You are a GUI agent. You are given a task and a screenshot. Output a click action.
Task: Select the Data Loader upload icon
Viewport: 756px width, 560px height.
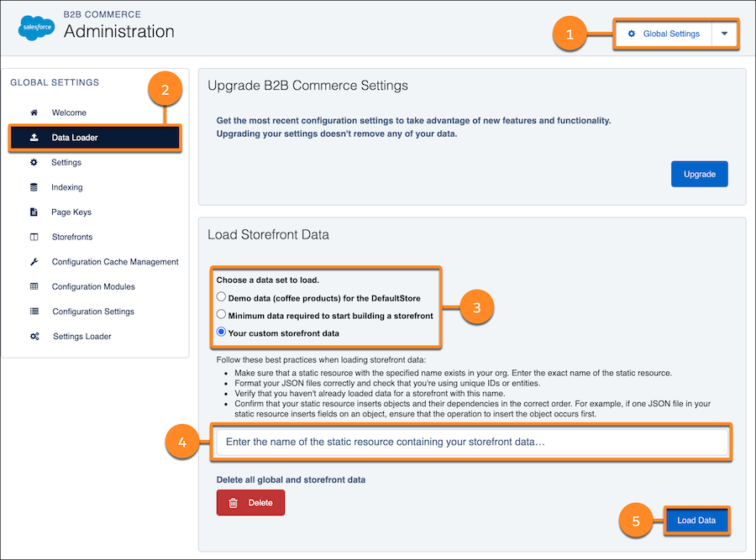pos(32,138)
